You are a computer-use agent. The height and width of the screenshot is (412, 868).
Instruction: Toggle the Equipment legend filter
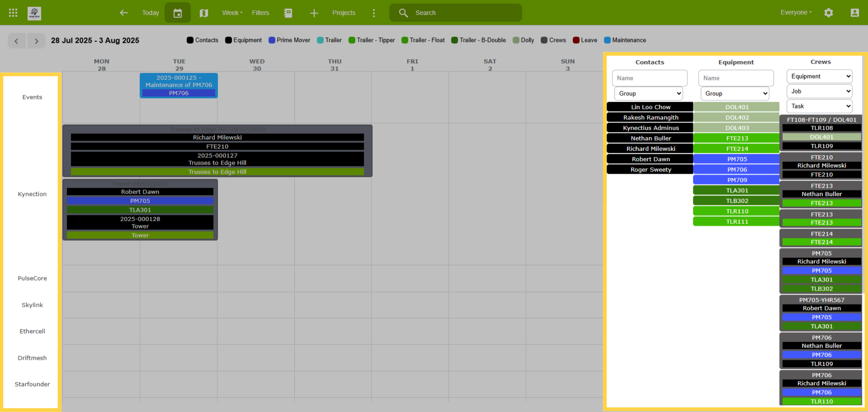243,40
